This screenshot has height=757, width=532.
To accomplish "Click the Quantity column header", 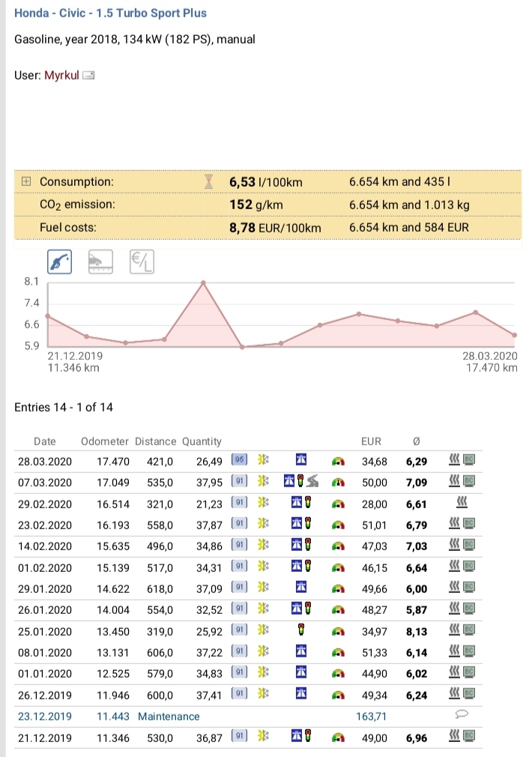I will [202, 441].
